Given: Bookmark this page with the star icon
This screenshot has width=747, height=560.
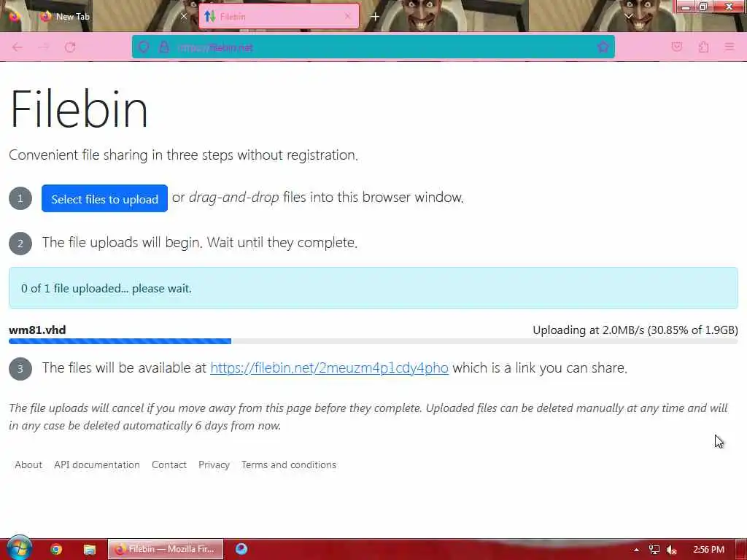Looking at the screenshot, I should (603, 47).
